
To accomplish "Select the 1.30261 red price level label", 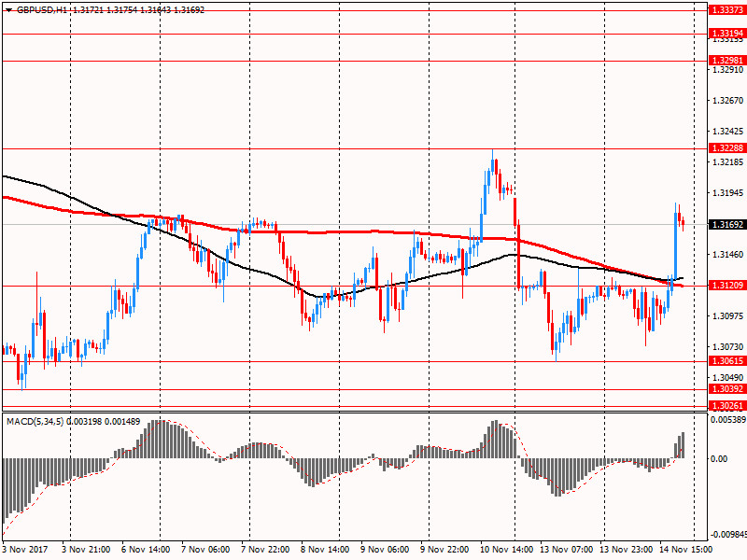I will point(727,406).
